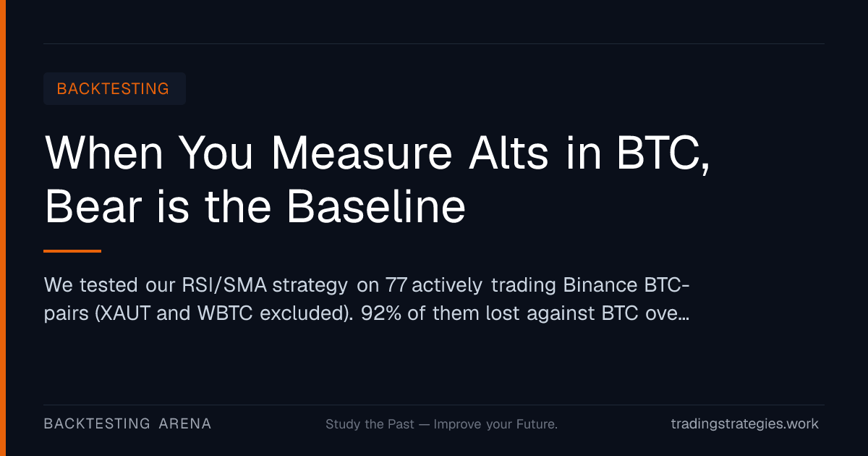Click the thin horizontal line above the footer
Image resolution: width=868 pixels, height=456 pixels.
(x=434, y=405)
